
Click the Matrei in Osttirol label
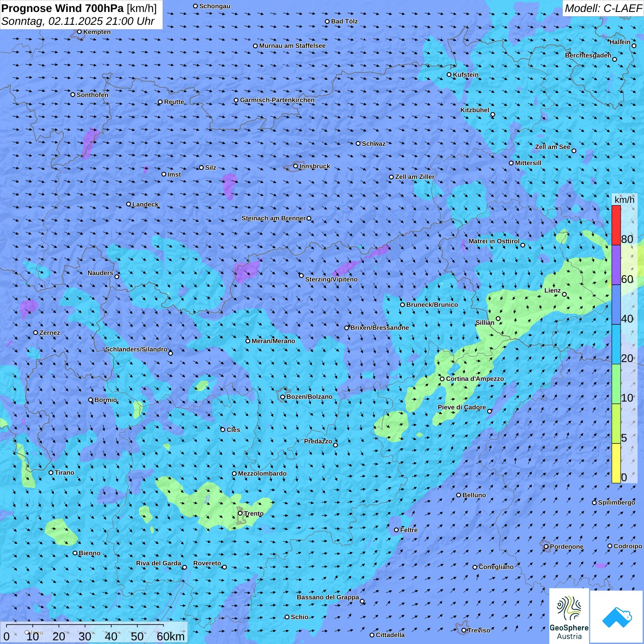(x=494, y=241)
